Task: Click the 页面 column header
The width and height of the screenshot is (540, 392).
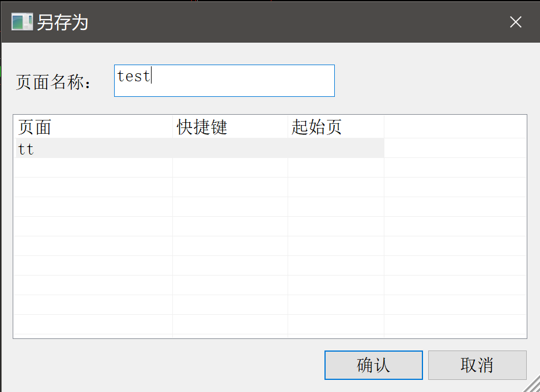Action: (92, 127)
